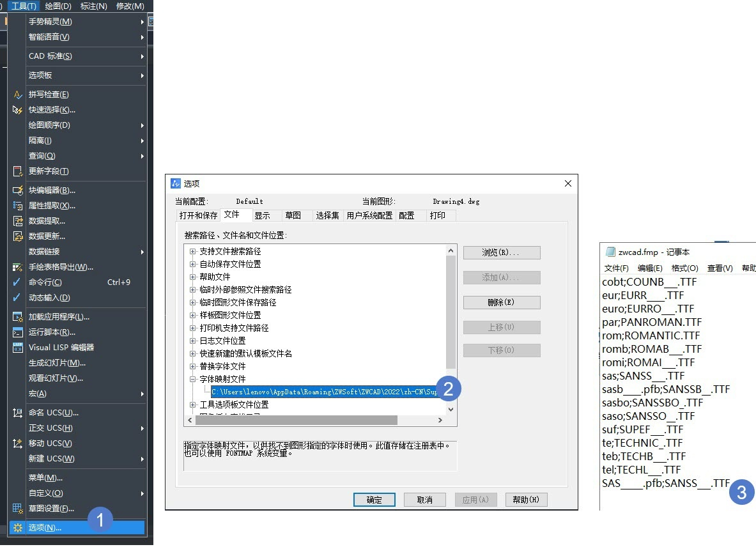Switch to the 选择集 tab
The width and height of the screenshot is (756, 547).
click(327, 215)
